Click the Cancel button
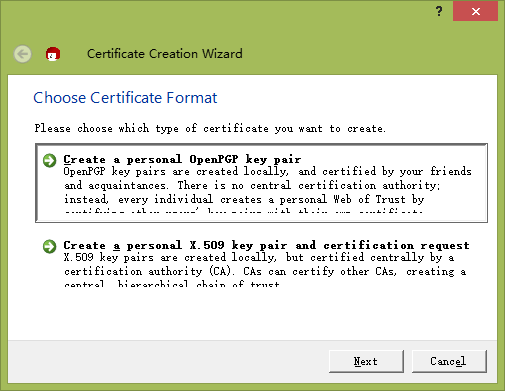 449,361
